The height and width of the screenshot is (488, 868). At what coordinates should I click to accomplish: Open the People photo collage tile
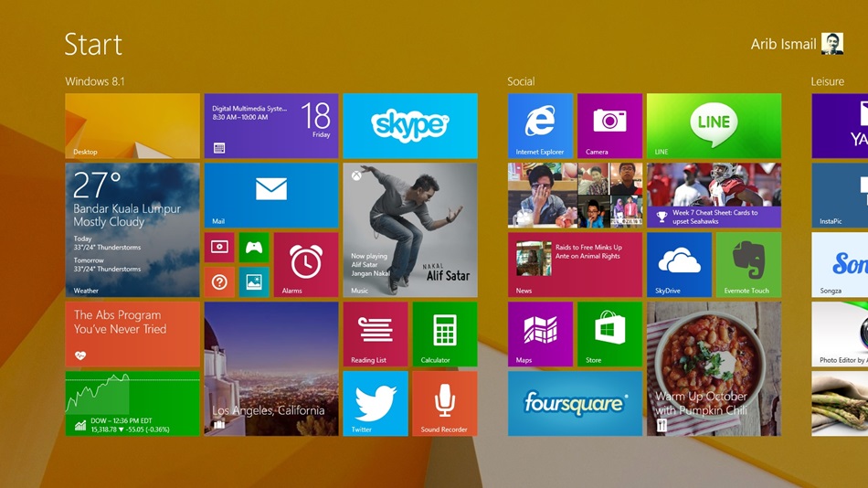click(575, 195)
